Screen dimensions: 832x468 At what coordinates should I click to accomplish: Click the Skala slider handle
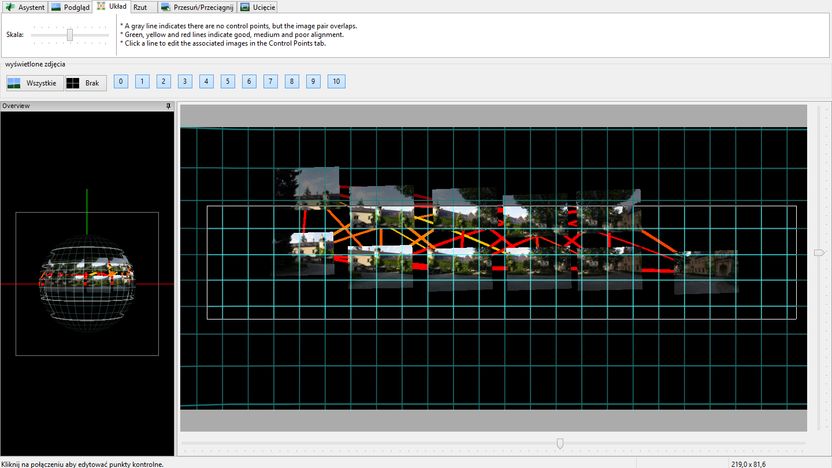70,34
